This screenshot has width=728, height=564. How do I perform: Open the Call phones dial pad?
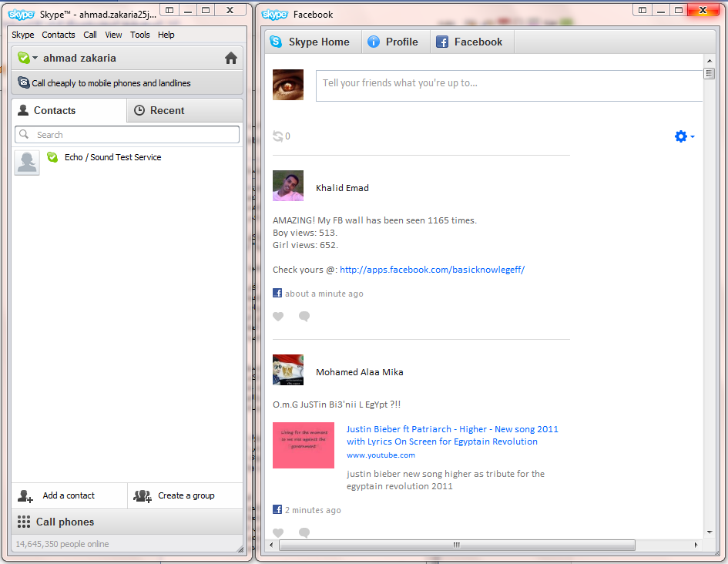click(x=65, y=522)
